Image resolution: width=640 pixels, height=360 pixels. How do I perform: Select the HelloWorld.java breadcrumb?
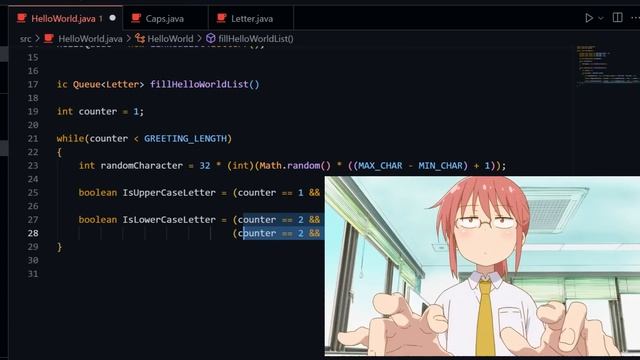[x=90, y=39]
